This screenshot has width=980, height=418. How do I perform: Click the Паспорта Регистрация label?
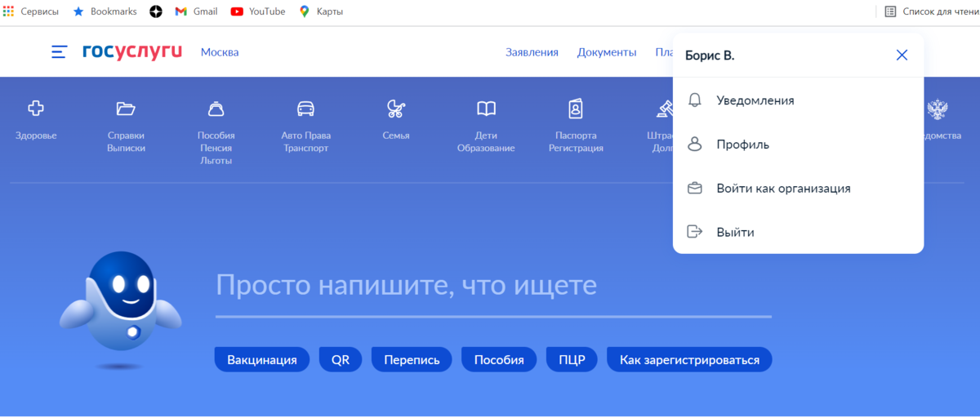[x=576, y=142]
